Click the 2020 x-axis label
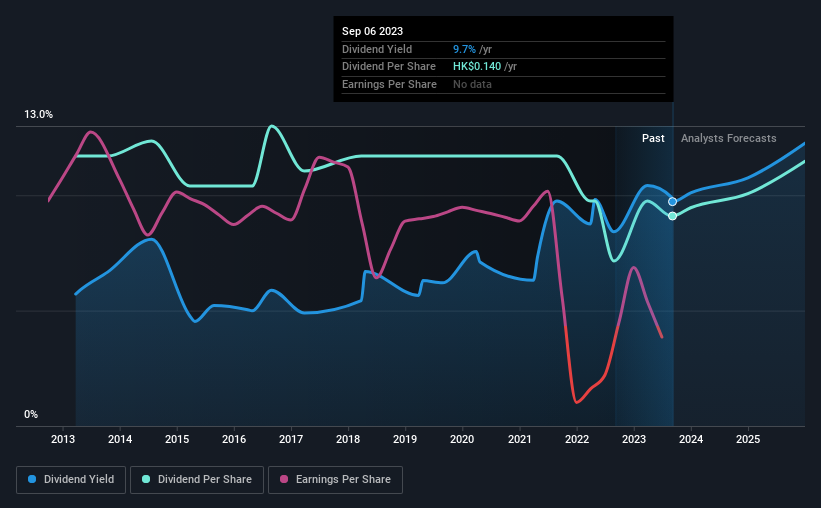The width and height of the screenshot is (821, 508). (x=462, y=439)
